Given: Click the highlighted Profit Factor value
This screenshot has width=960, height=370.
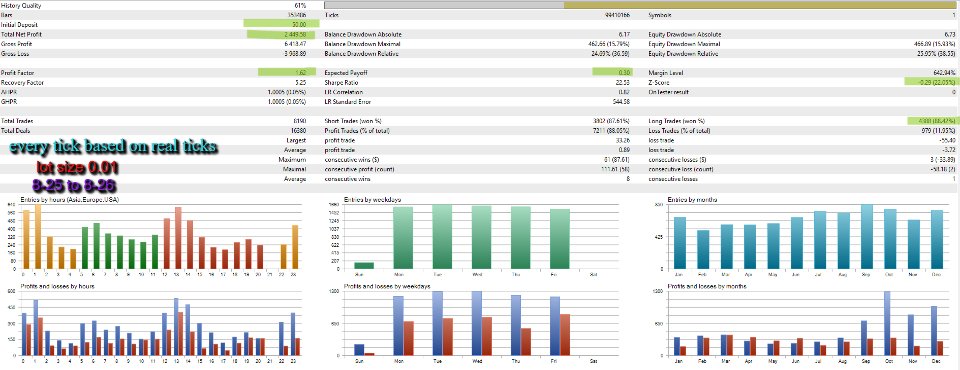Looking at the screenshot, I should pyautogui.click(x=287, y=72).
